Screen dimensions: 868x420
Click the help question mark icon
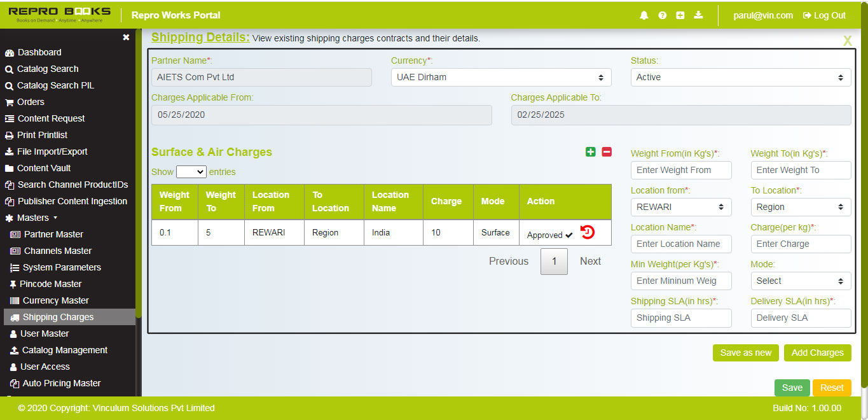662,15
